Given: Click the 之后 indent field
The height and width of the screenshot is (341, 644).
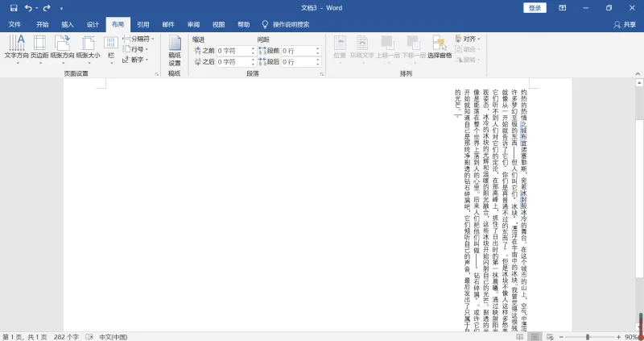Looking at the screenshot, I should [x=233, y=62].
